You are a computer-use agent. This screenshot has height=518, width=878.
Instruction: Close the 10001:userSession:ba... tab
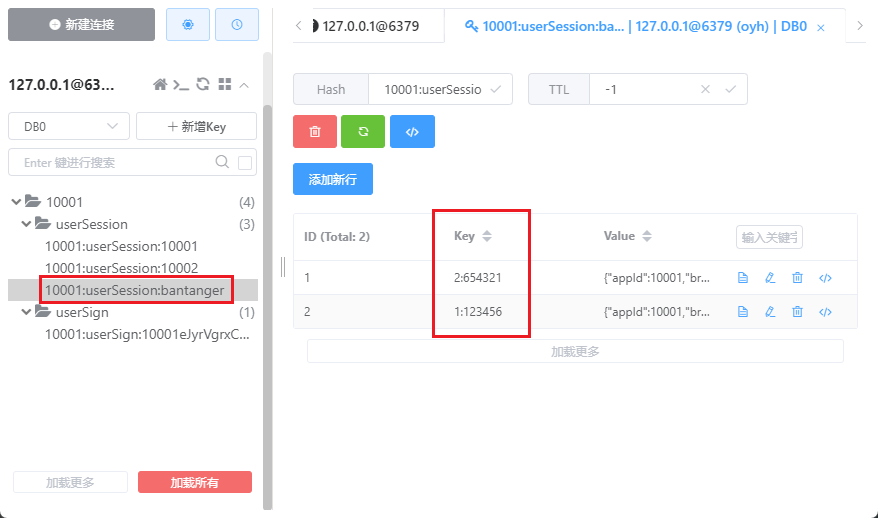821,27
